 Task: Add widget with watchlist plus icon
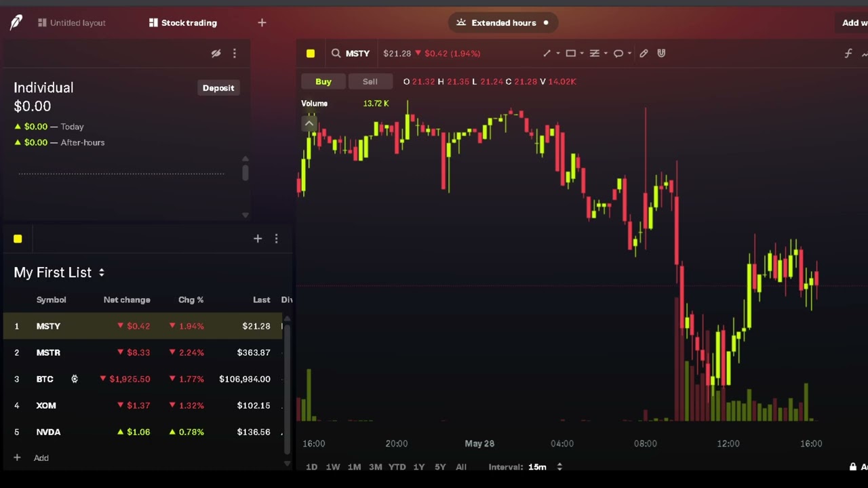258,239
